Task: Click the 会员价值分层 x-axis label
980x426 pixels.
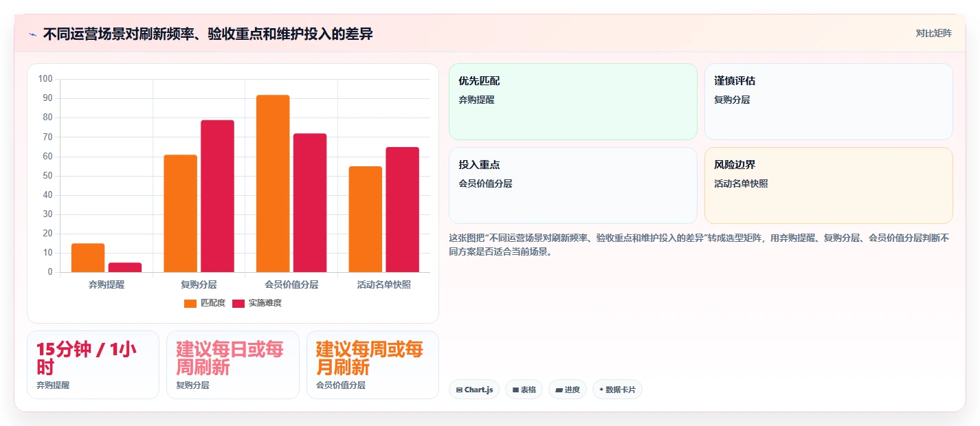Action: [x=291, y=284]
